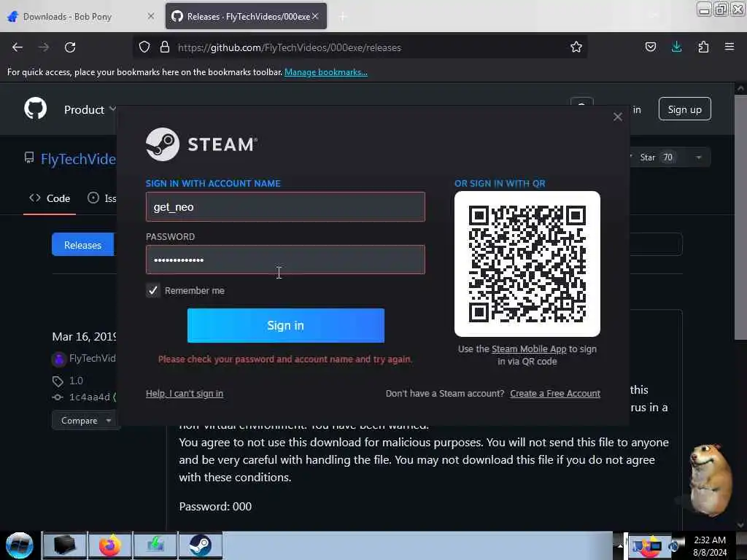Viewport: 747px width, 560px height.
Task: Open commit 1c4aa4d
Action: pyautogui.click(x=90, y=397)
